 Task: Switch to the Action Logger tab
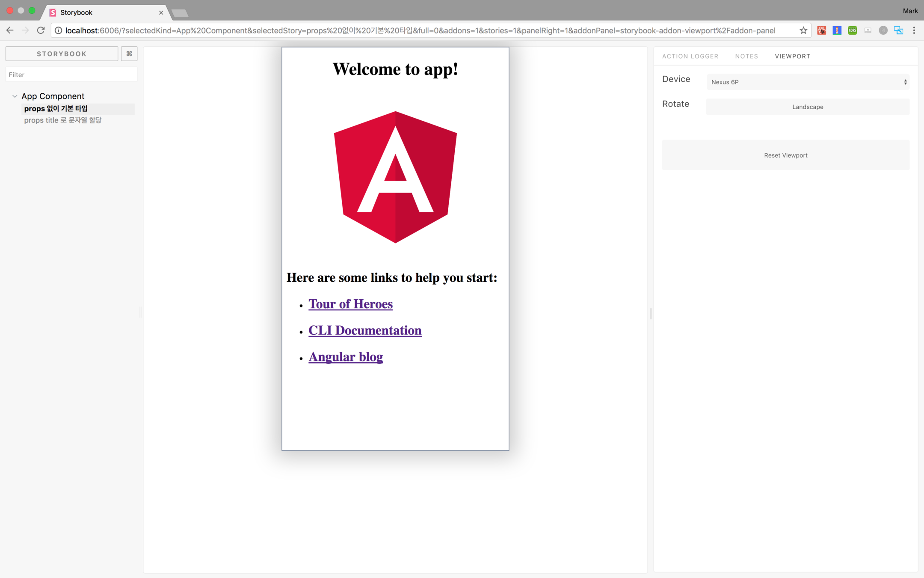[x=690, y=56]
